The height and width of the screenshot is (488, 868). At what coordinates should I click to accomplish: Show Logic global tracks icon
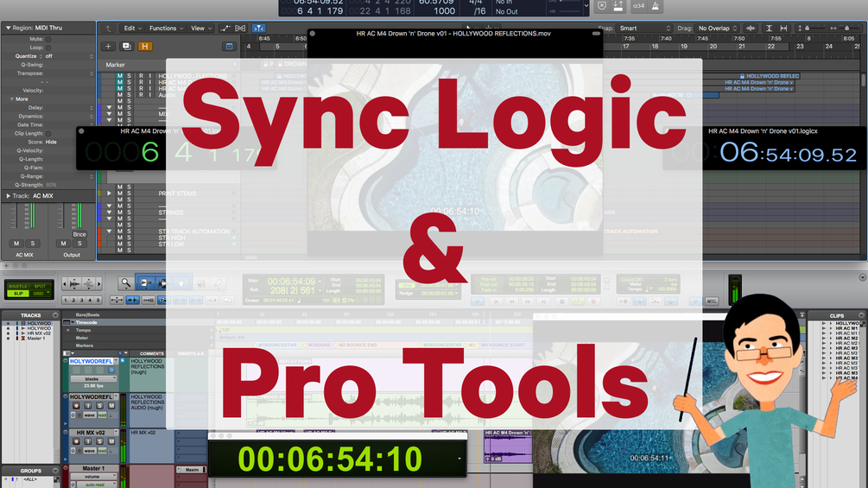pyautogui.click(x=229, y=47)
